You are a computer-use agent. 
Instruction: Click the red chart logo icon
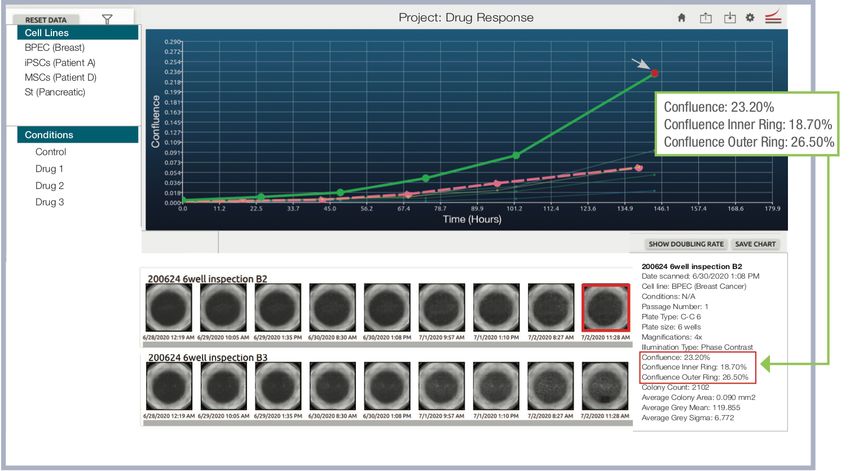click(x=773, y=17)
